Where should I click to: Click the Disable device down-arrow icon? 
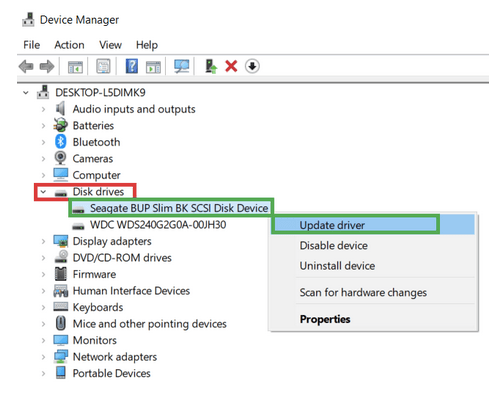coord(252,66)
